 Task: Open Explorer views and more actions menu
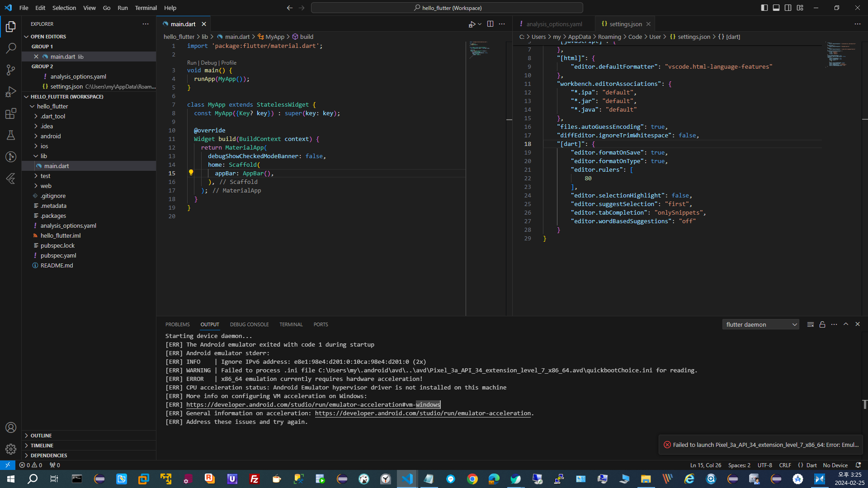click(146, 24)
